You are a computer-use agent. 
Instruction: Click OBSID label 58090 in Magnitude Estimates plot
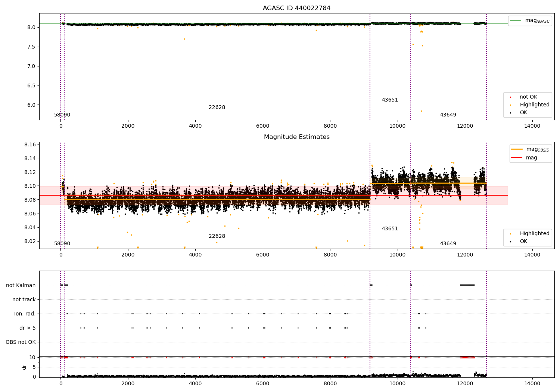point(62,244)
